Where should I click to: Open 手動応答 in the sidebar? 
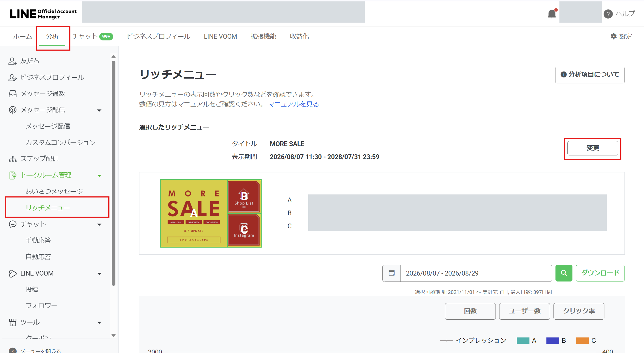point(38,241)
